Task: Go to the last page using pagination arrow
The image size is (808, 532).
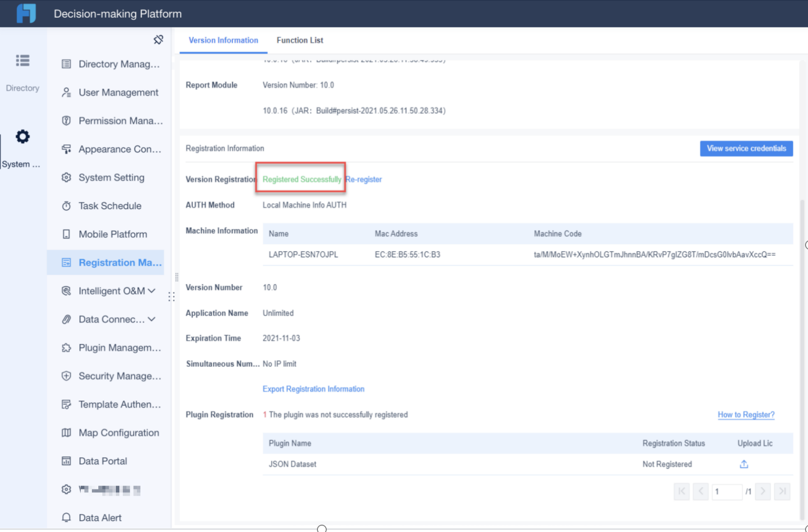Action: tap(782, 491)
